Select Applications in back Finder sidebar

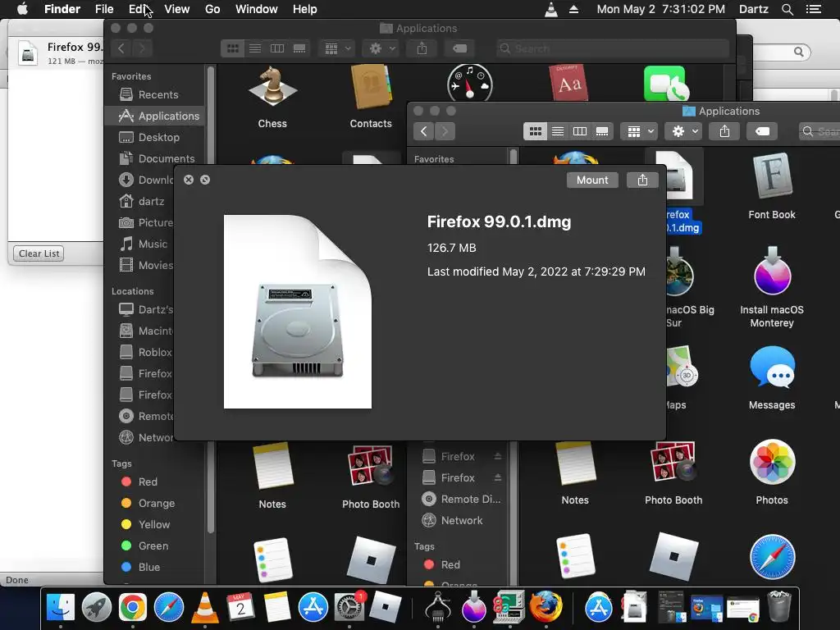pyautogui.click(x=154, y=116)
